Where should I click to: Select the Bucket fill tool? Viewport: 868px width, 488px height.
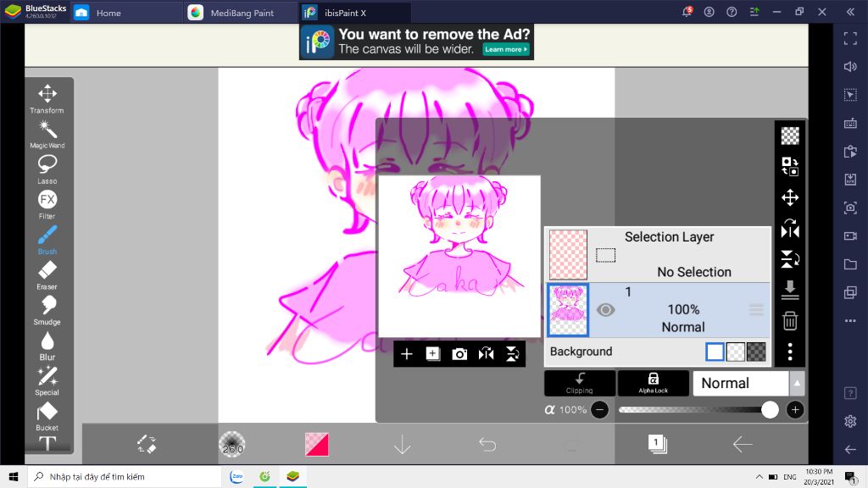click(x=47, y=416)
